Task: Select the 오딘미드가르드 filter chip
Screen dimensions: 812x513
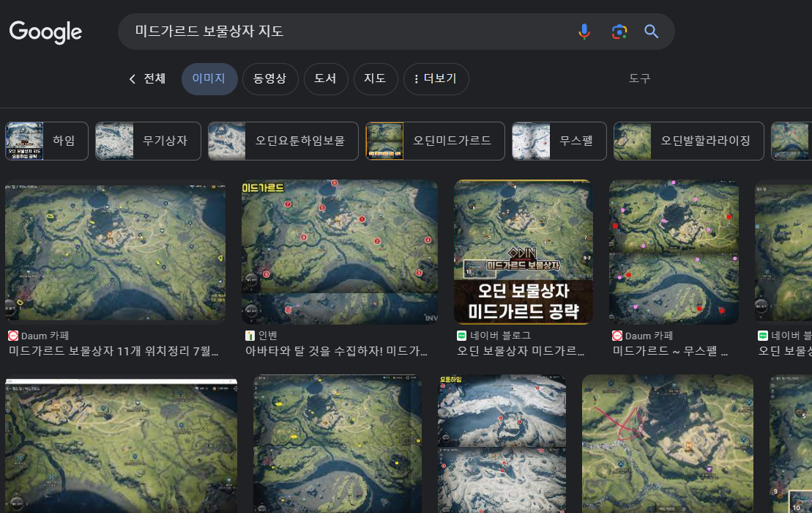Action: point(435,141)
